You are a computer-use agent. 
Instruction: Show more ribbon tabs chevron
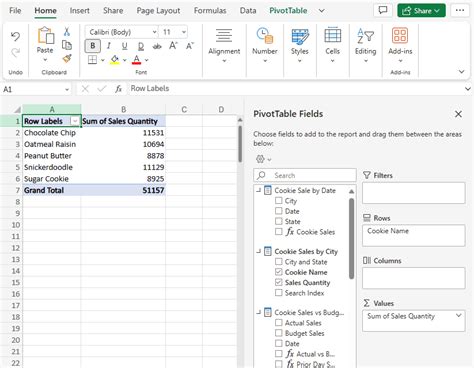322,11
